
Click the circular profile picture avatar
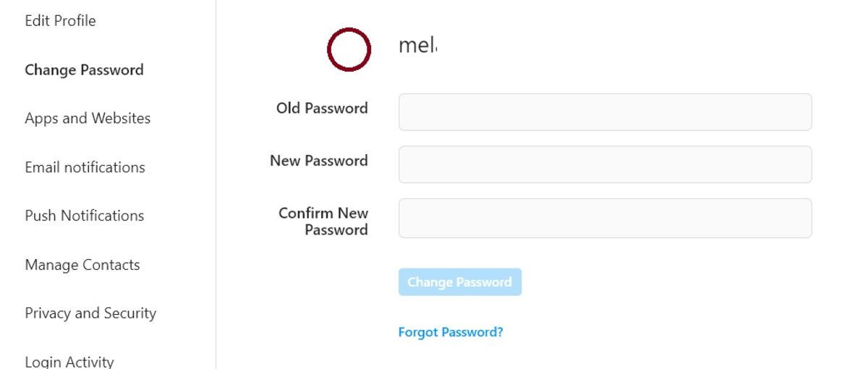(x=349, y=50)
